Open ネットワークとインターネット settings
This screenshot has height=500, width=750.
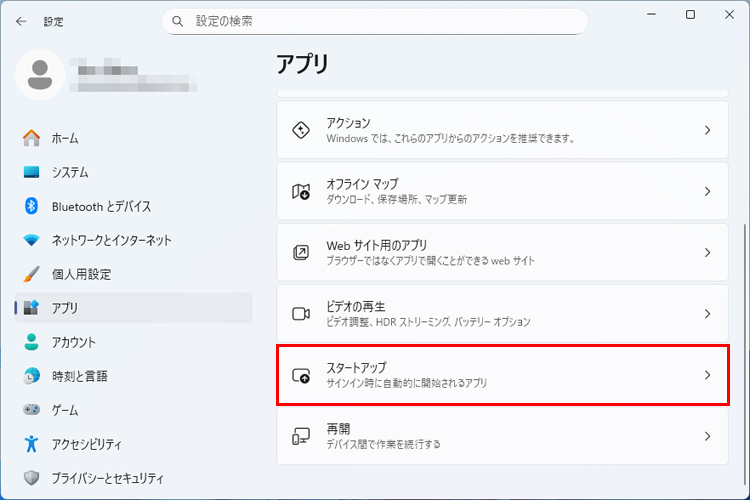pos(111,240)
